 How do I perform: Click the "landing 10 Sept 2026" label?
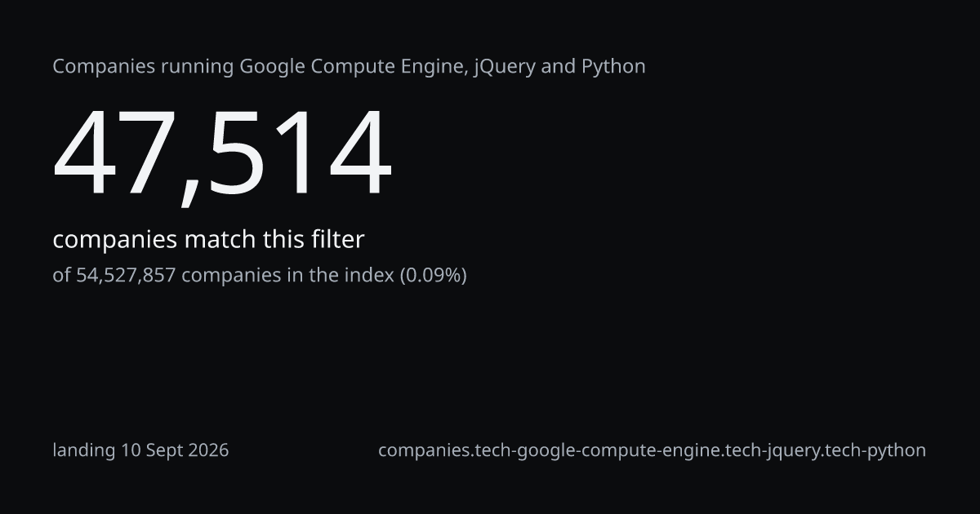[140, 450]
